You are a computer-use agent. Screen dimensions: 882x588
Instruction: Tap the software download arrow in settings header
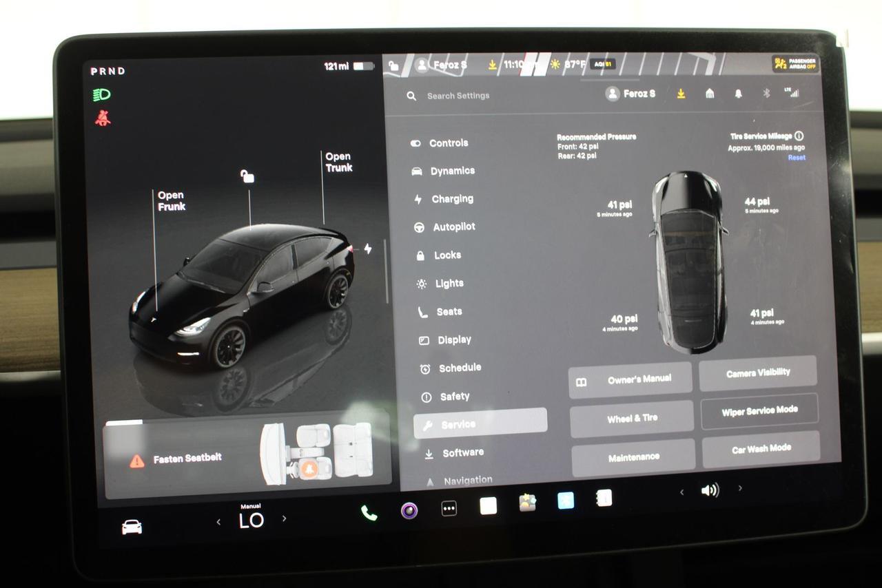[681, 94]
